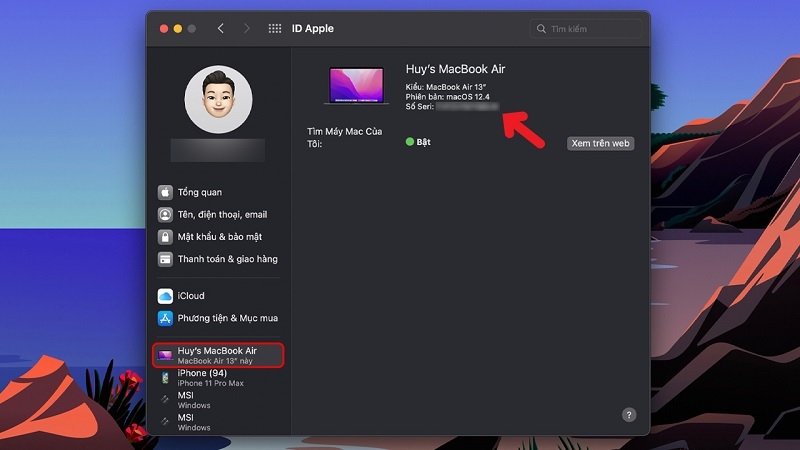Focus the Tìm kiếm search field
Screen dimensions: 800x450
[x=586, y=29]
